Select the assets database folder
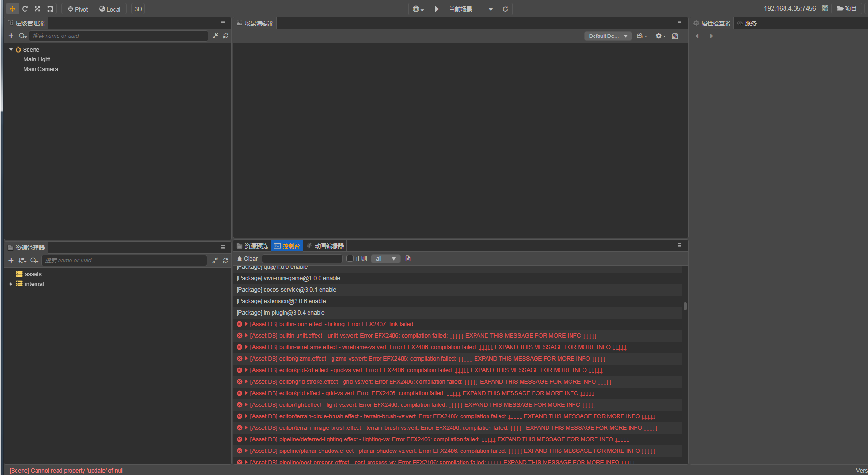Viewport: 868px width, 475px height. [33, 274]
